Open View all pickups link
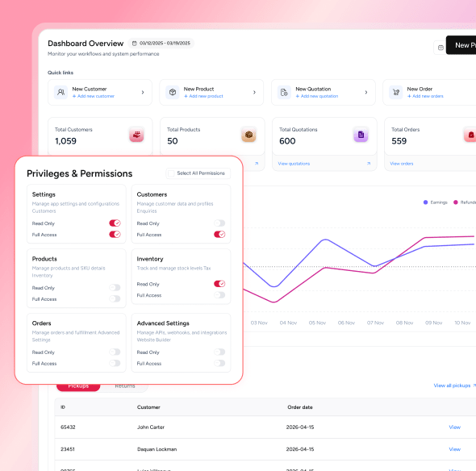Image resolution: width=476 pixels, height=471 pixels. tap(452, 386)
